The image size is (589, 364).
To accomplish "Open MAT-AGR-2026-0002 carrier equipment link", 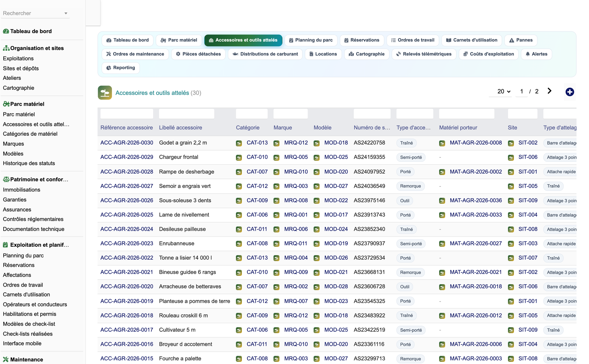I will click(x=475, y=172).
